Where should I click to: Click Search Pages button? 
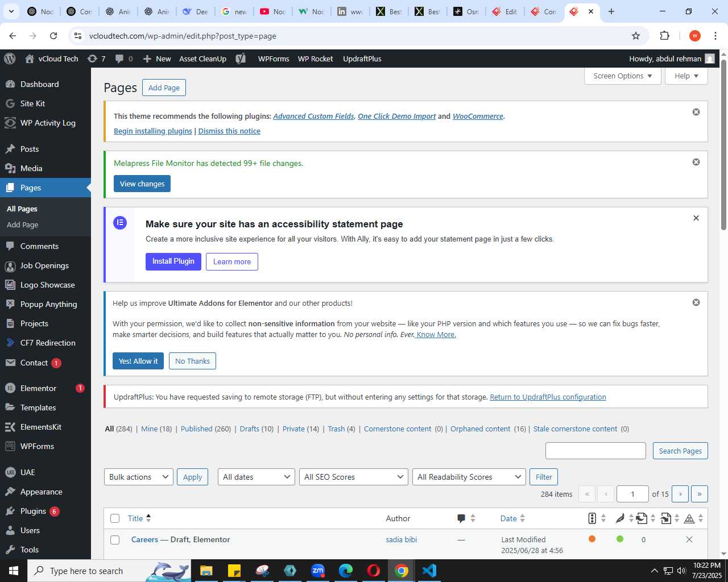point(680,451)
